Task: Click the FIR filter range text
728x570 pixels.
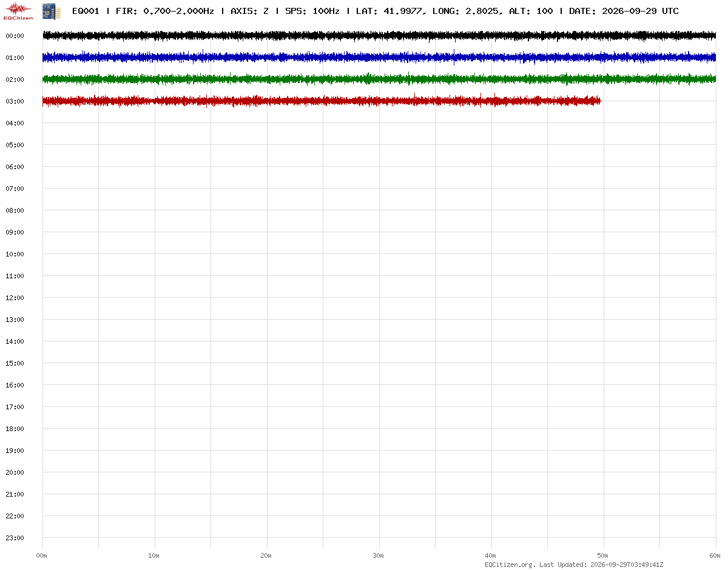Action: (x=165, y=11)
